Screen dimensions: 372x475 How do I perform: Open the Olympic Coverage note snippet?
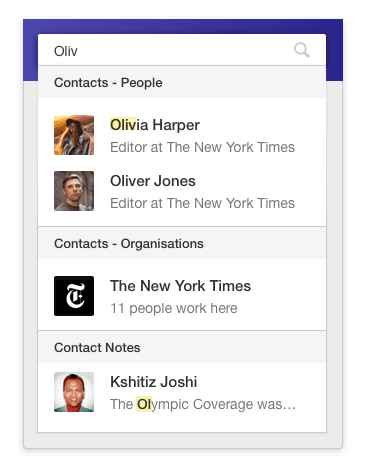(203, 404)
